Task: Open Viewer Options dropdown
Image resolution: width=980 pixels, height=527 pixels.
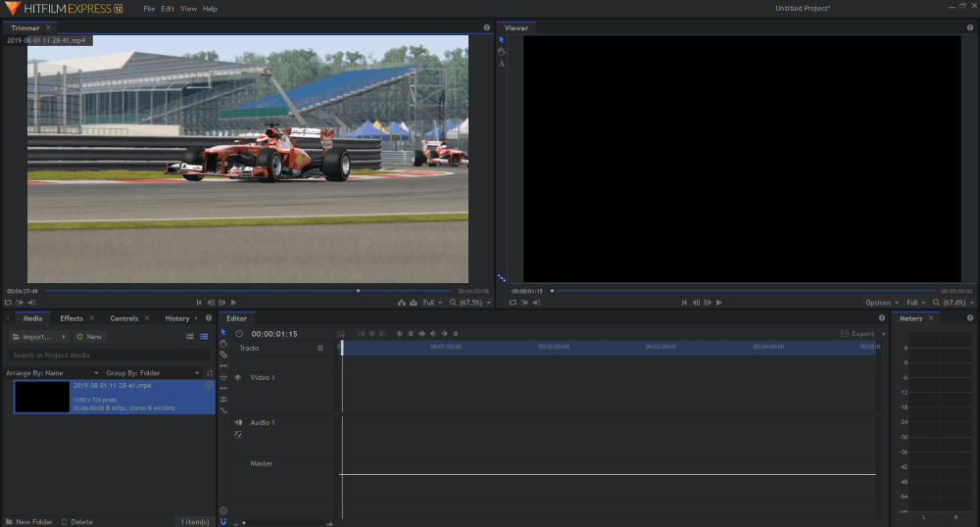Action: 882,303
